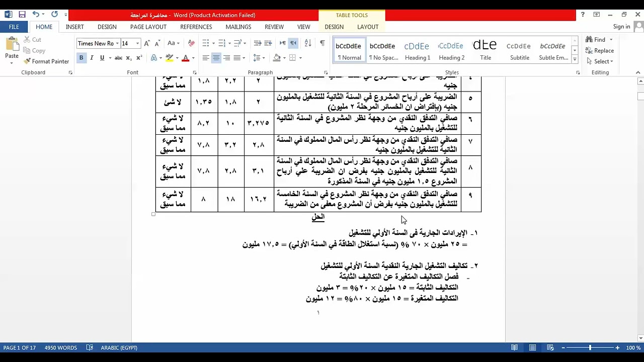Open the font name dropdown
Image resolution: width=644 pixels, height=362 pixels.
[x=117, y=43]
